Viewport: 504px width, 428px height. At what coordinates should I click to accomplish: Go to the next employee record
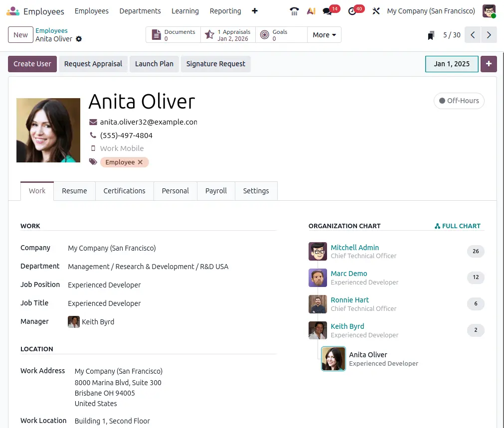[489, 35]
